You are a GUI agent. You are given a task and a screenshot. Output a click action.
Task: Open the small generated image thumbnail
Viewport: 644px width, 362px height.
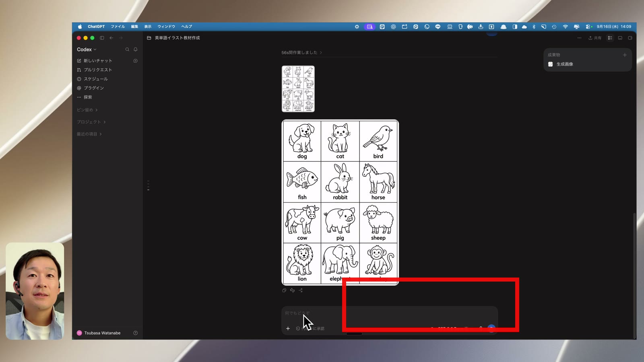pos(298,89)
